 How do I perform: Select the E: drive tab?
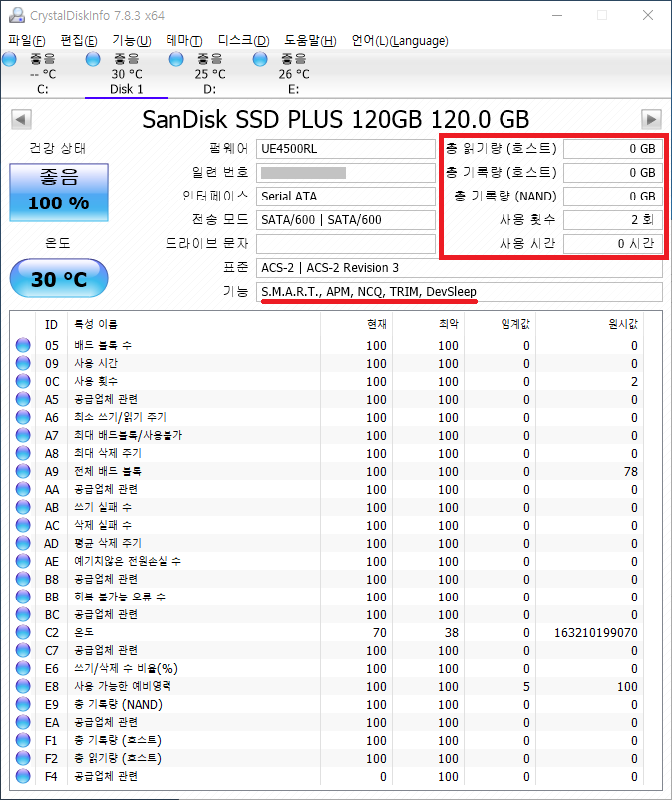tap(294, 74)
